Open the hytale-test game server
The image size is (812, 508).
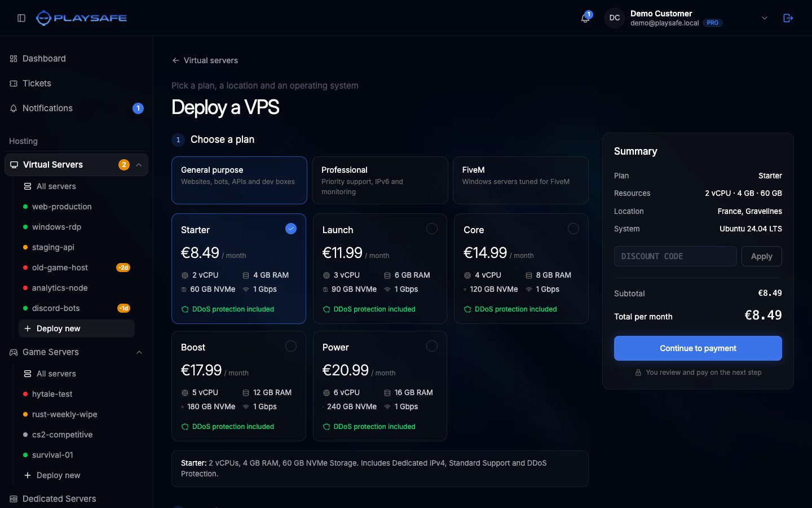[77, 394]
